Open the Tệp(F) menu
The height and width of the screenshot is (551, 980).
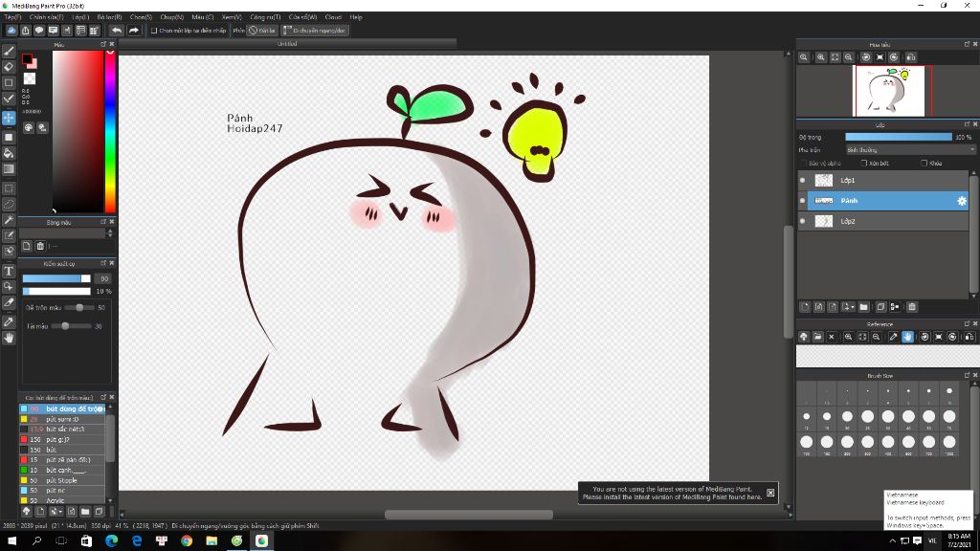point(12,17)
